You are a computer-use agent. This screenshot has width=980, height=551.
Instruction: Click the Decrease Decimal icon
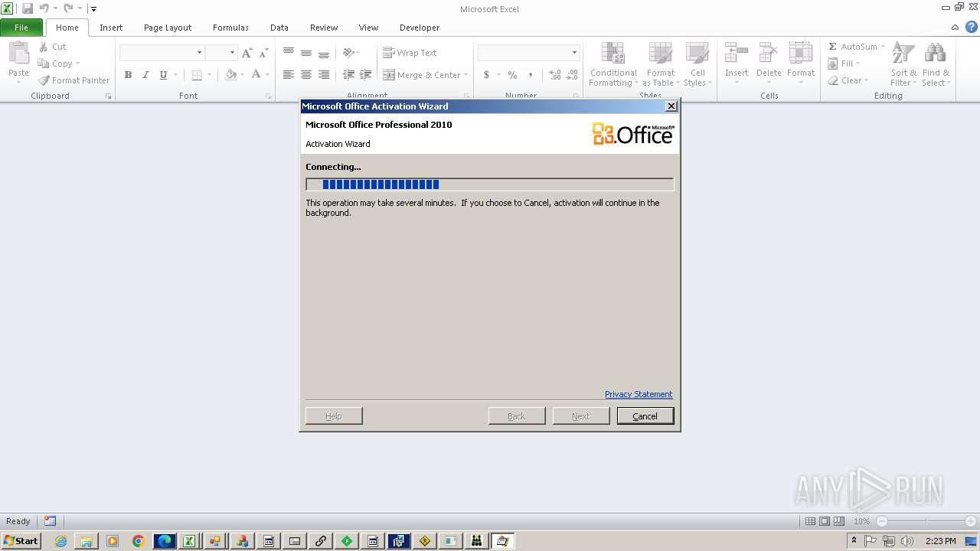point(573,75)
